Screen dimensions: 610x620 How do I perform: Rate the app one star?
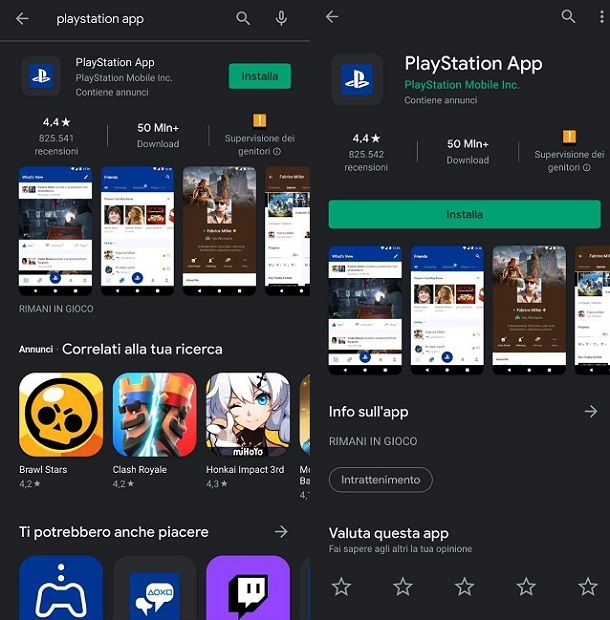click(341, 586)
